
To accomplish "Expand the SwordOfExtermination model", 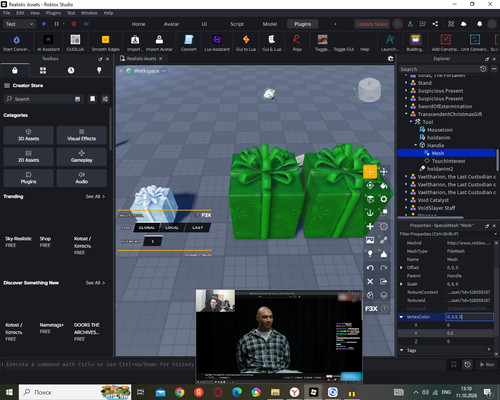I will click(406, 106).
